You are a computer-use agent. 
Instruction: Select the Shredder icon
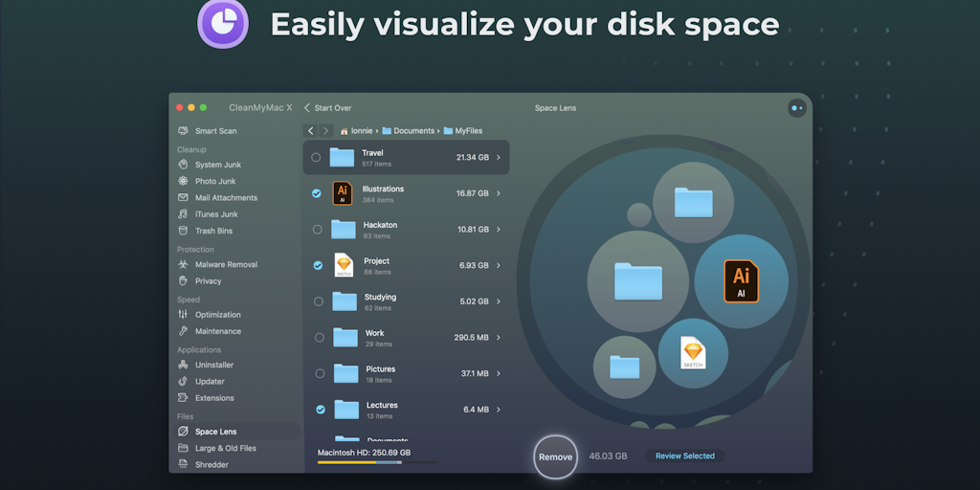[183, 464]
